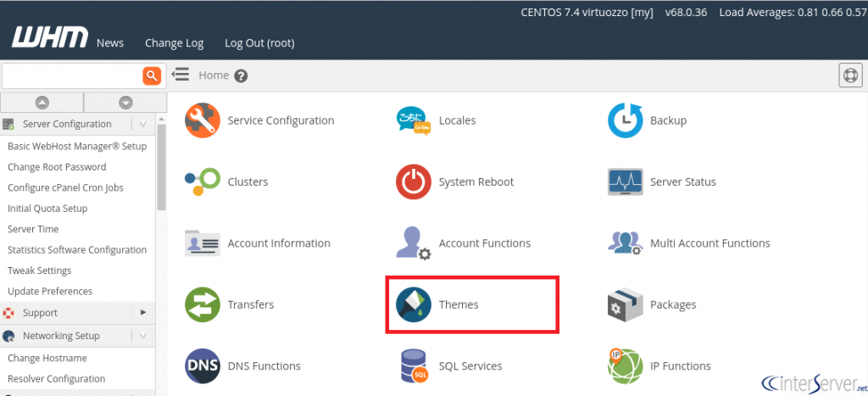868x396 pixels.
Task: Collapse the Server Configuration section chevron
Action: tap(142, 124)
